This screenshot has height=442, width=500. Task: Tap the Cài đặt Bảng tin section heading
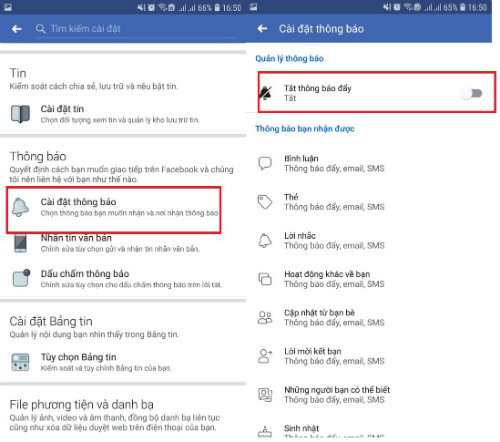click(51, 321)
